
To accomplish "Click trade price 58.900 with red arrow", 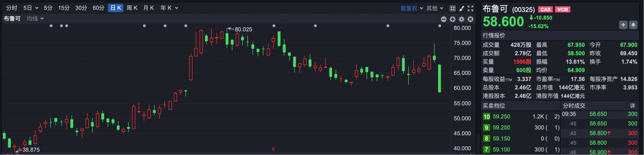I will [x=600, y=152].
